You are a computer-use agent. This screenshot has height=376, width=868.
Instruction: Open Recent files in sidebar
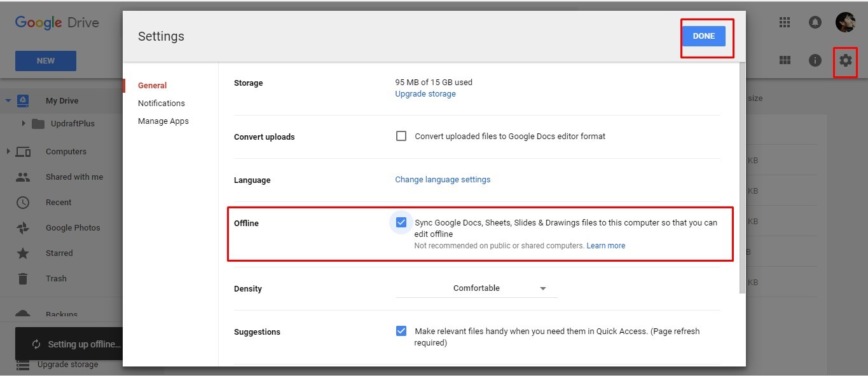point(59,202)
